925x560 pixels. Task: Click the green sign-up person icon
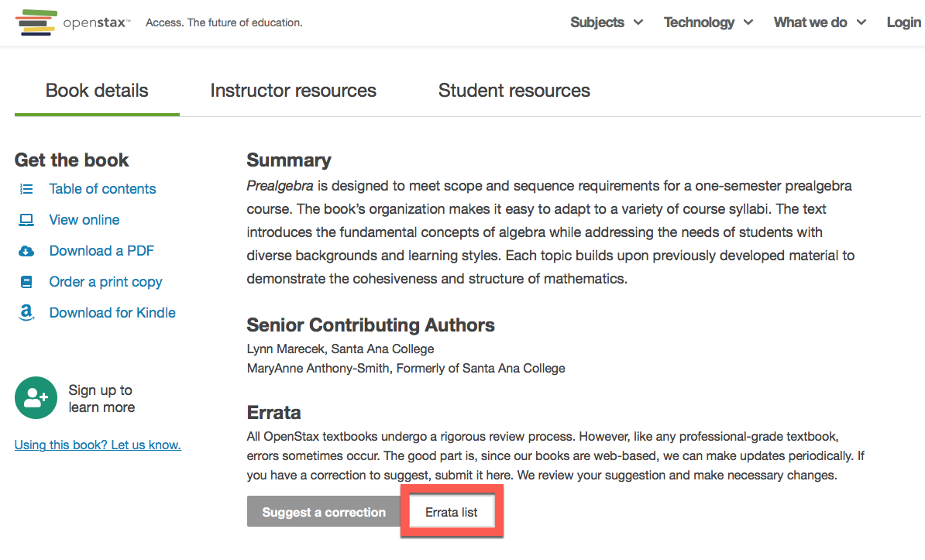click(x=36, y=397)
